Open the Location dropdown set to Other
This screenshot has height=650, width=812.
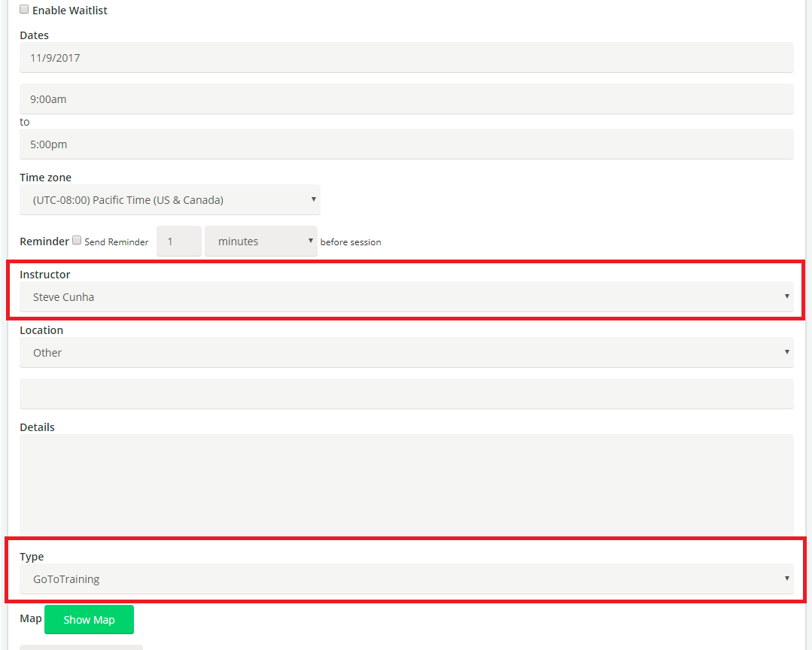(x=406, y=352)
